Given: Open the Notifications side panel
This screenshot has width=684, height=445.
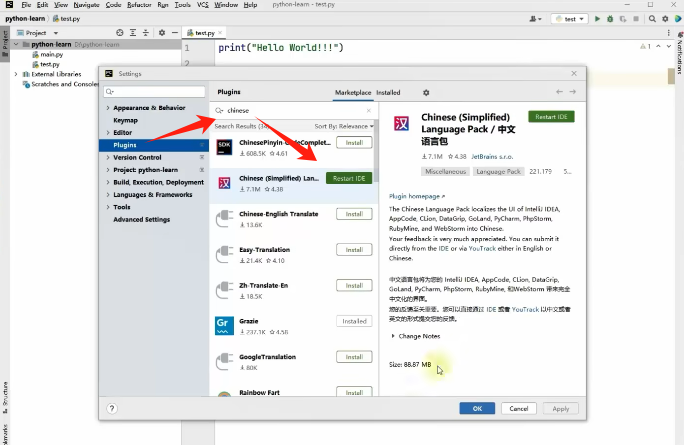Looking at the screenshot, I should [680, 53].
